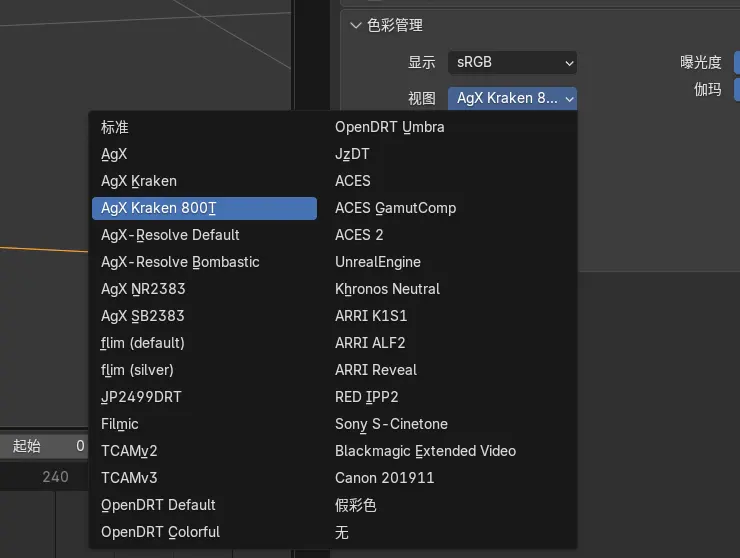Open the 视图 AgX Kraken dropdown
Image resolution: width=740 pixels, height=558 pixels.
512,98
